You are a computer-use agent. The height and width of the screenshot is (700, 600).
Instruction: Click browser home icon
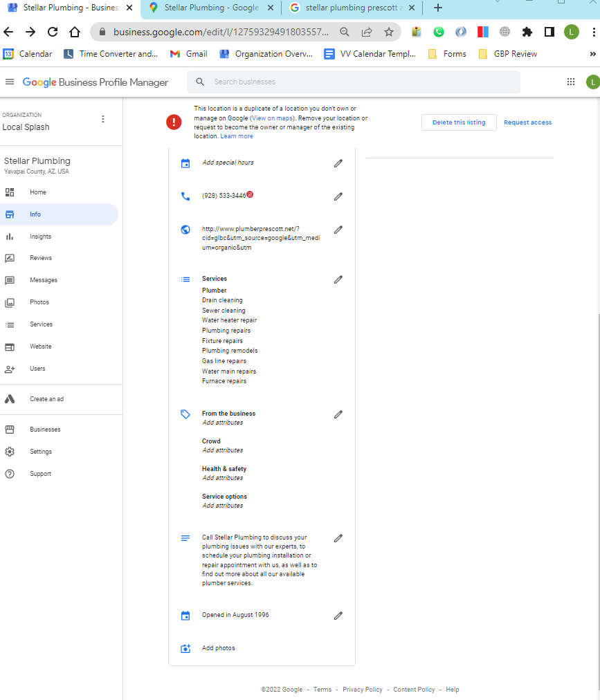pos(75,32)
